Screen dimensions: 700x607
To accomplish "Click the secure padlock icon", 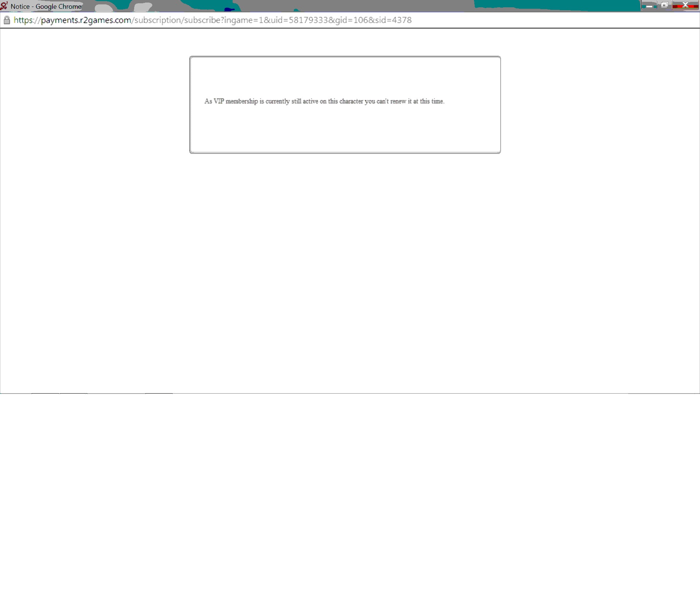I will coord(7,20).
